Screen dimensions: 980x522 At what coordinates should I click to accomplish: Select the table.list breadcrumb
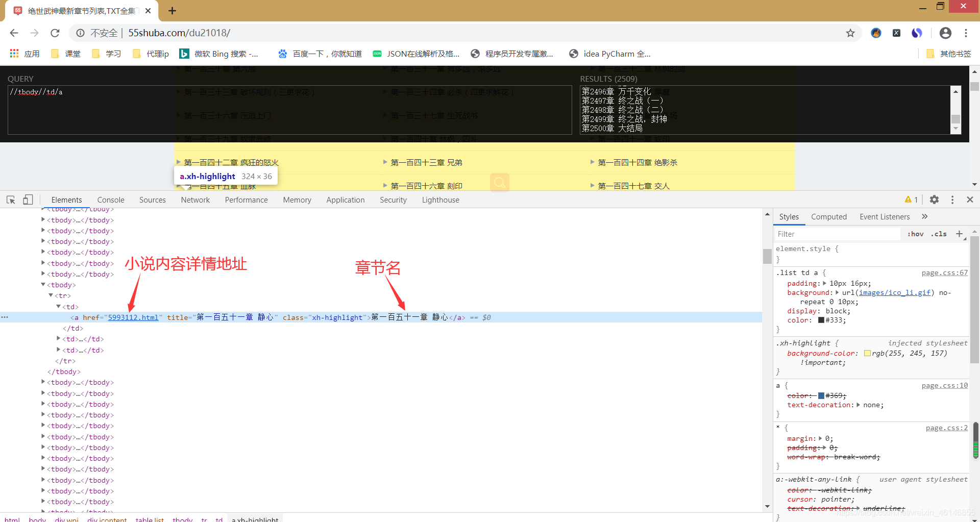150,519
